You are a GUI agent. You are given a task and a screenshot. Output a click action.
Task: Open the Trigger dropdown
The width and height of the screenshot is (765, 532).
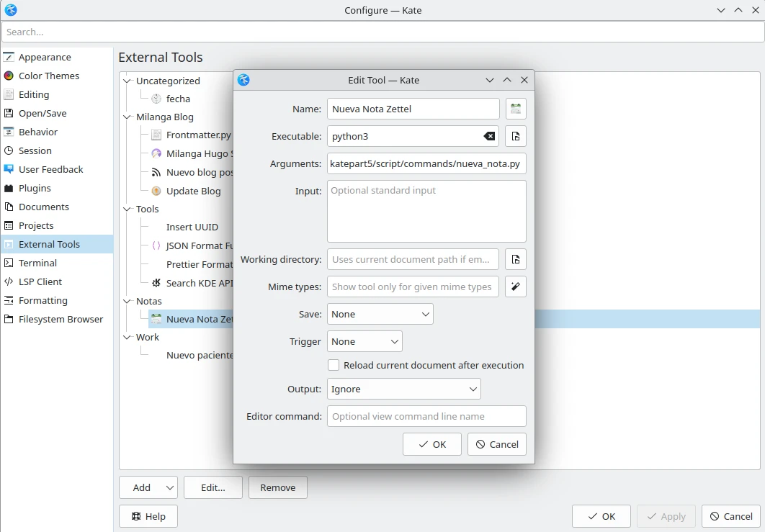[364, 341]
